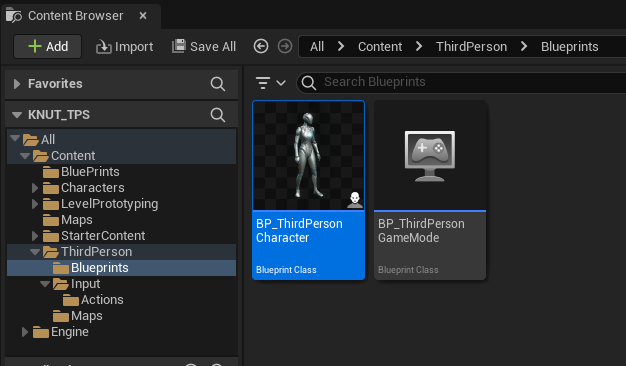The height and width of the screenshot is (366, 626).
Task: Click the BP_ThirdPersonGameMode name label
Action: (421, 231)
